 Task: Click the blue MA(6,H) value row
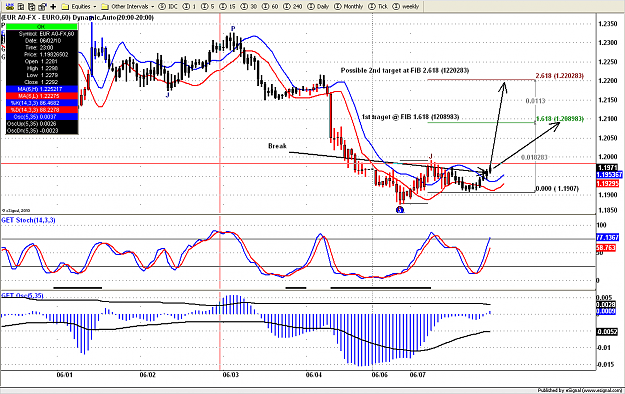pyautogui.click(x=41, y=89)
